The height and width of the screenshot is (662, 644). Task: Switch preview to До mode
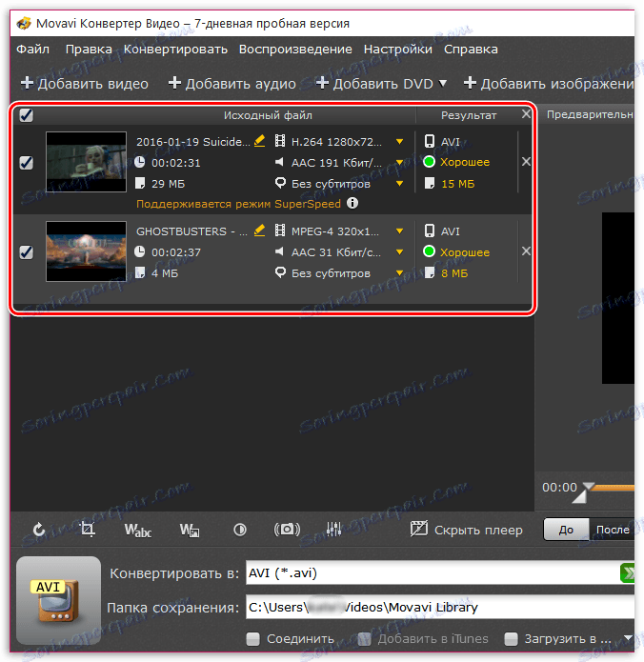click(x=566, y=530)
